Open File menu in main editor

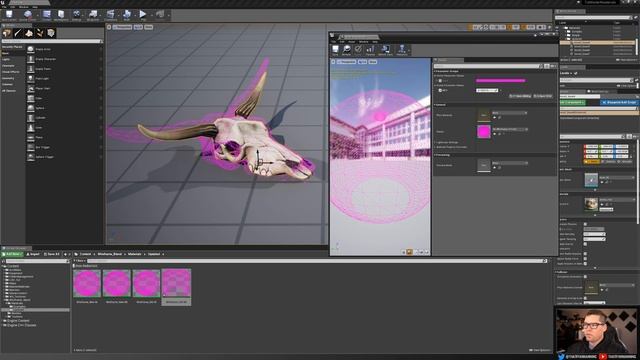(x=4, y=7)
